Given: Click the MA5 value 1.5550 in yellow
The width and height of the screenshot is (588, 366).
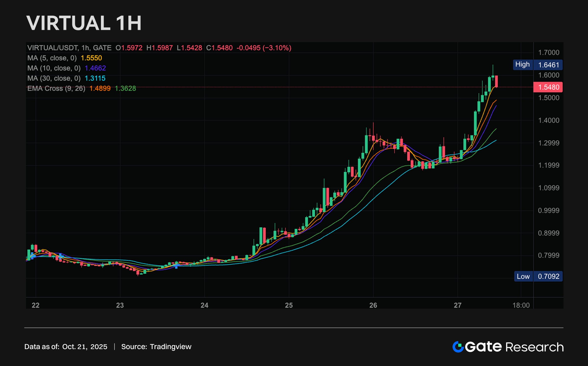Looking at the screenshot, I should pos(91,58).
